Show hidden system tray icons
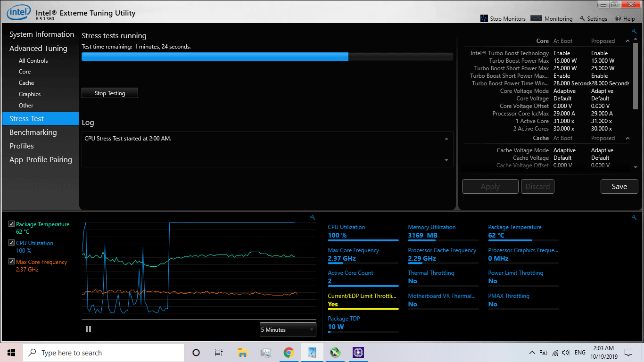Image resolution: width=644 pixels, height=362 pixels. [x=532, y=353]
